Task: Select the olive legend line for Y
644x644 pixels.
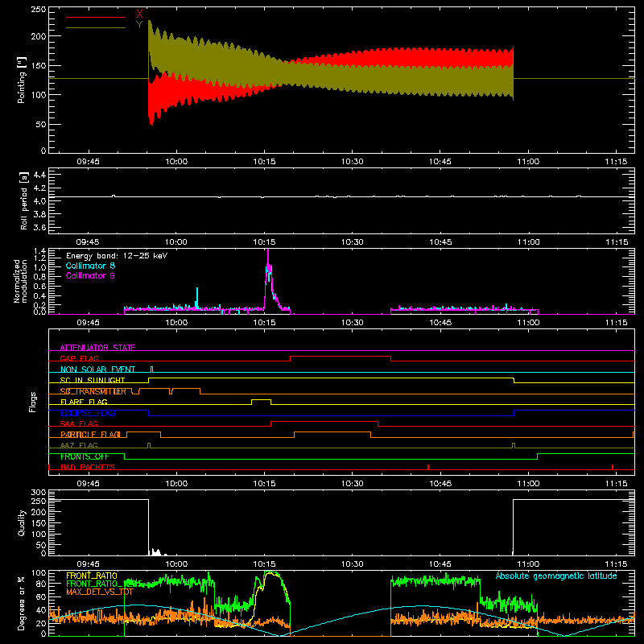Action: [x=96, y=27]
